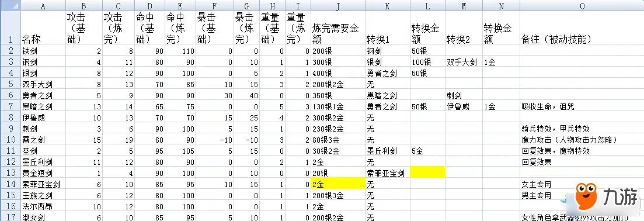Image resolution: width=644 pixels, height=221 pixels.
Task: Click 命中（炼完） header cell in column E
Action: tap(180, 27)
